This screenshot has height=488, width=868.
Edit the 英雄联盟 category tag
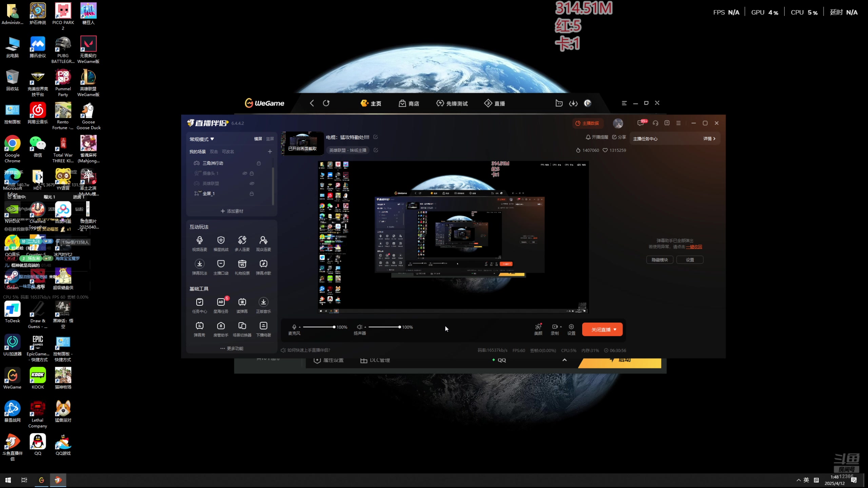[x=376, y=150]
